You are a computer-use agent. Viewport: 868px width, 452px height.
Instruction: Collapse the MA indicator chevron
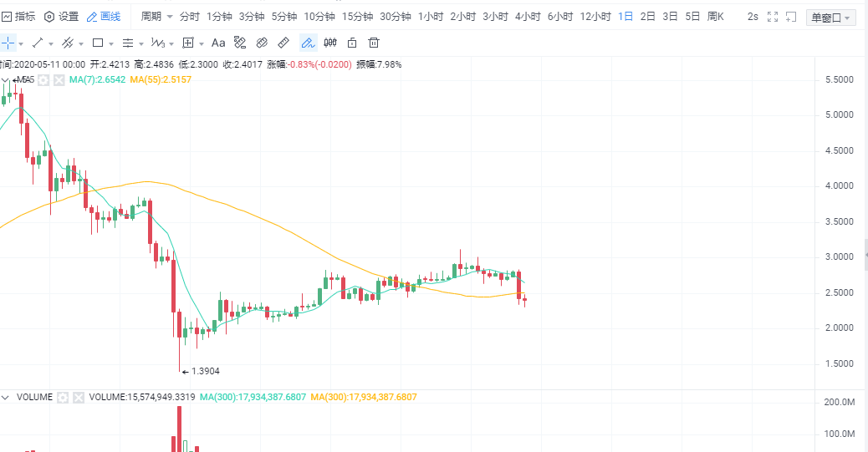point(6,80)
